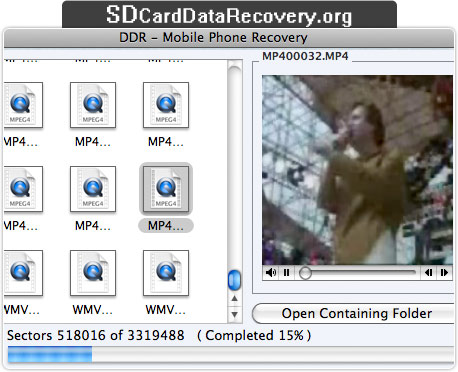This screenshot has width=458, height=372.
Task: Click the sector scan progress bar
Action: tap(231, 354)
